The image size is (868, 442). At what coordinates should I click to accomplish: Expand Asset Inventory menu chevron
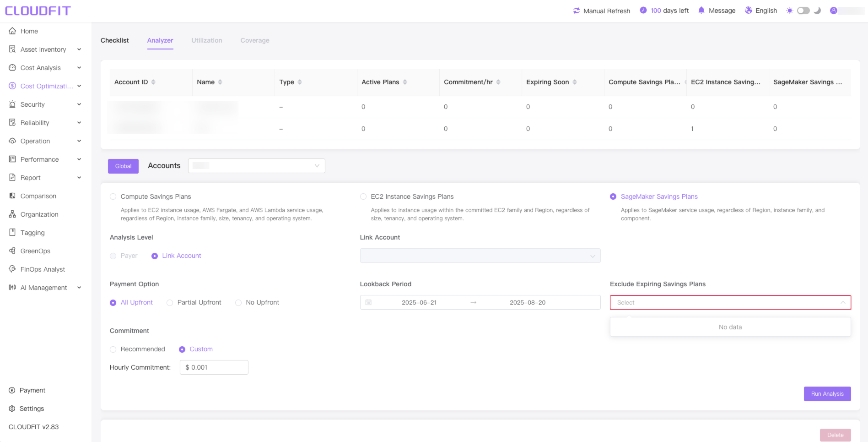[x=79, y=49]
